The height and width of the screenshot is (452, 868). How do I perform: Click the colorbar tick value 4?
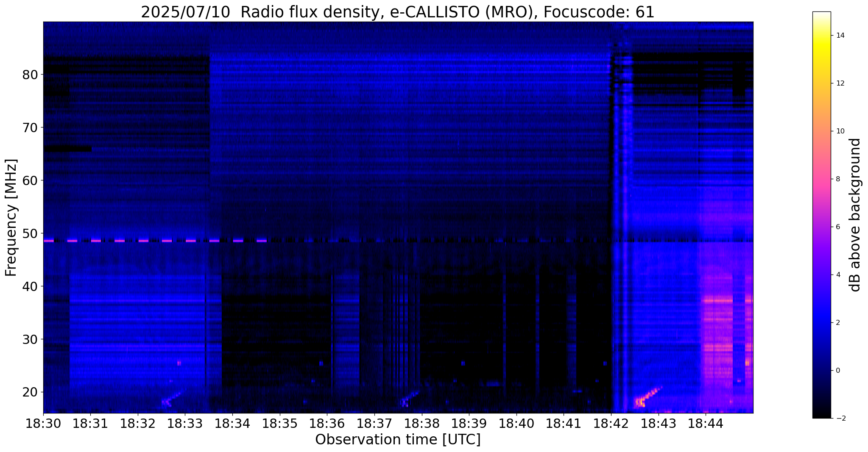(x=837, y=275)
